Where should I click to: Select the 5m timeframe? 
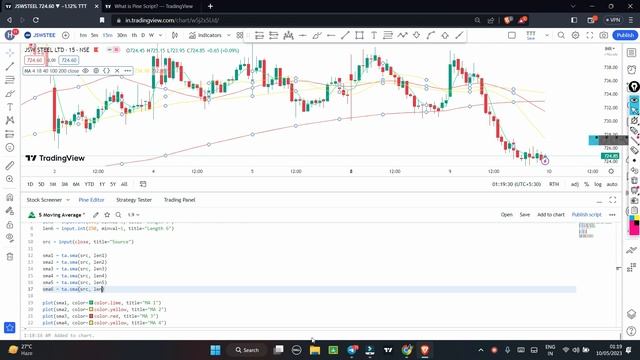pyautogui.click(x=94, y=36)
